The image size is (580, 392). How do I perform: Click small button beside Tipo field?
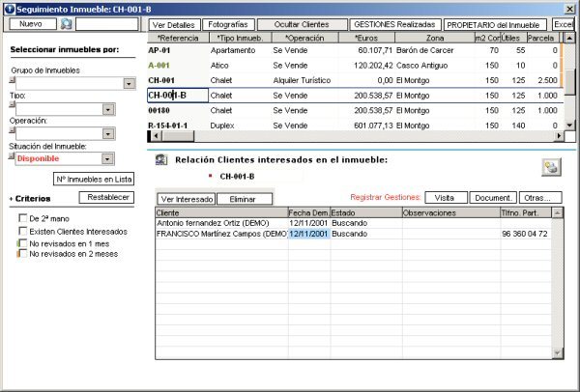pyautogui.click(x=12, y=104)
